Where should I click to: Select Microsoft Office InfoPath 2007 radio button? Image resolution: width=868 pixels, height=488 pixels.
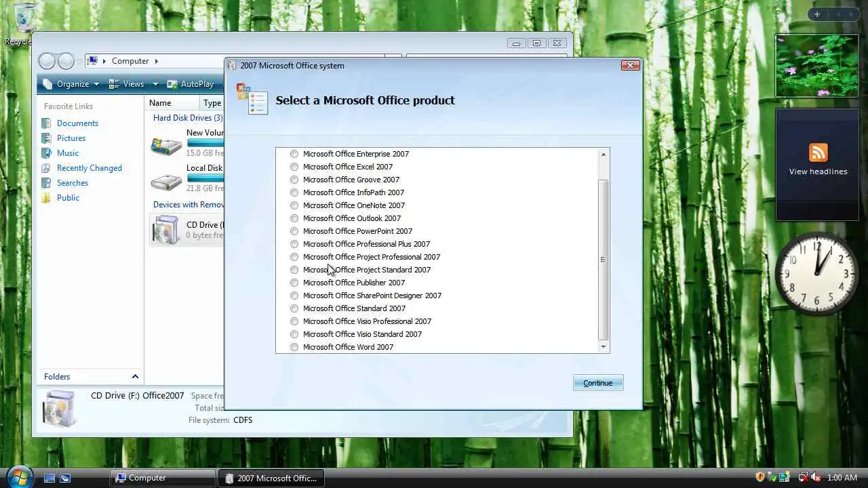click(x=294, y=192)
